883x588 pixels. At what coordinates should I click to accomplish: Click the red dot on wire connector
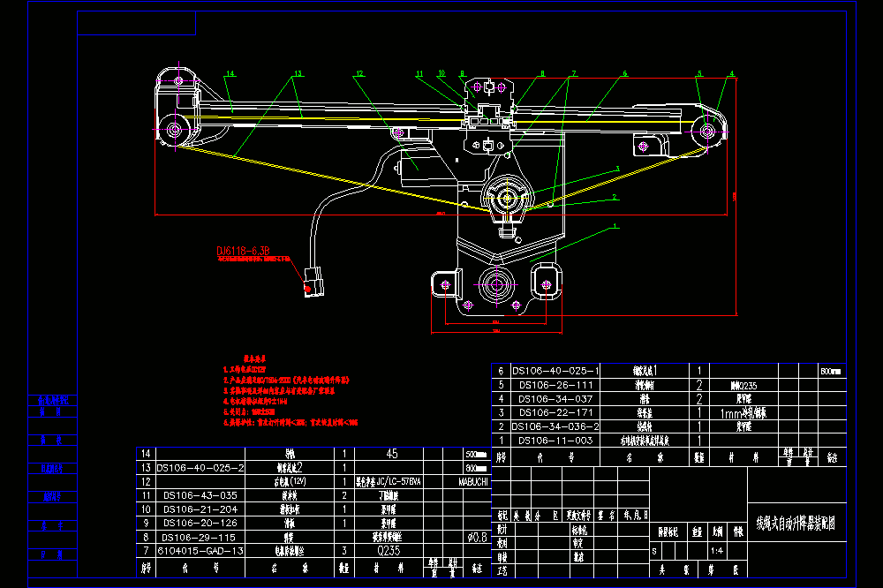click(307, 290)
